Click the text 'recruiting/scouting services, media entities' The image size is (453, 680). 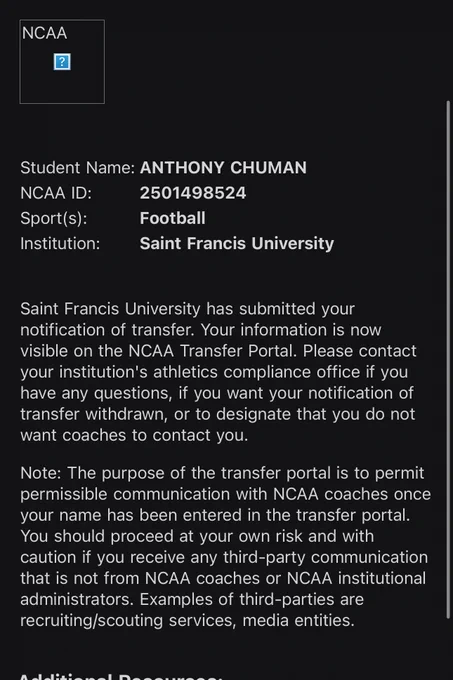(x=187, y=621)
